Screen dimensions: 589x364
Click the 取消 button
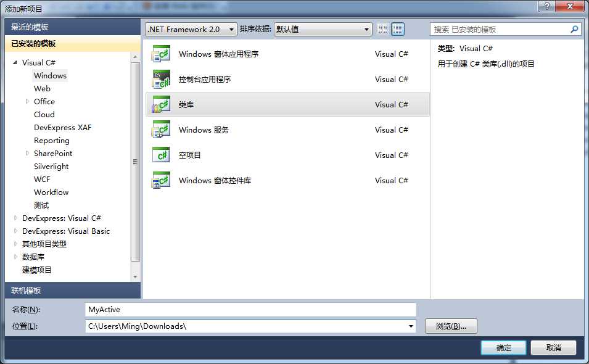(x=553, y=348)
